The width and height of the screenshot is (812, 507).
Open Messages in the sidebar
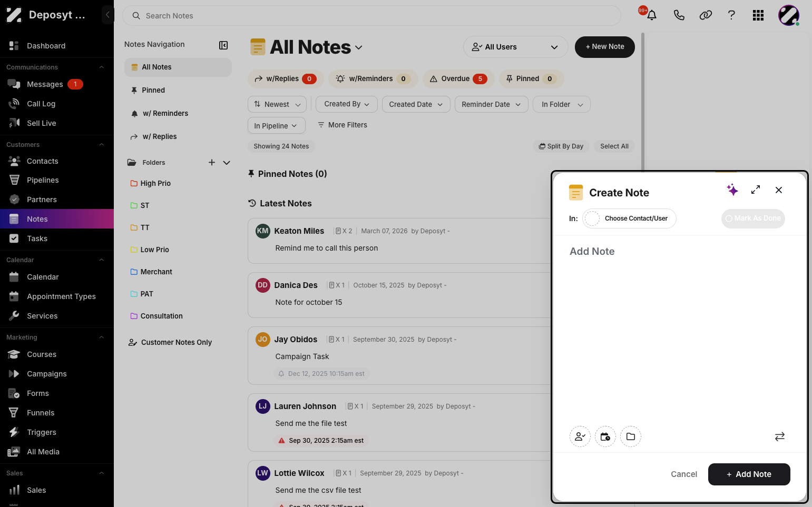[x=57, y=84]
